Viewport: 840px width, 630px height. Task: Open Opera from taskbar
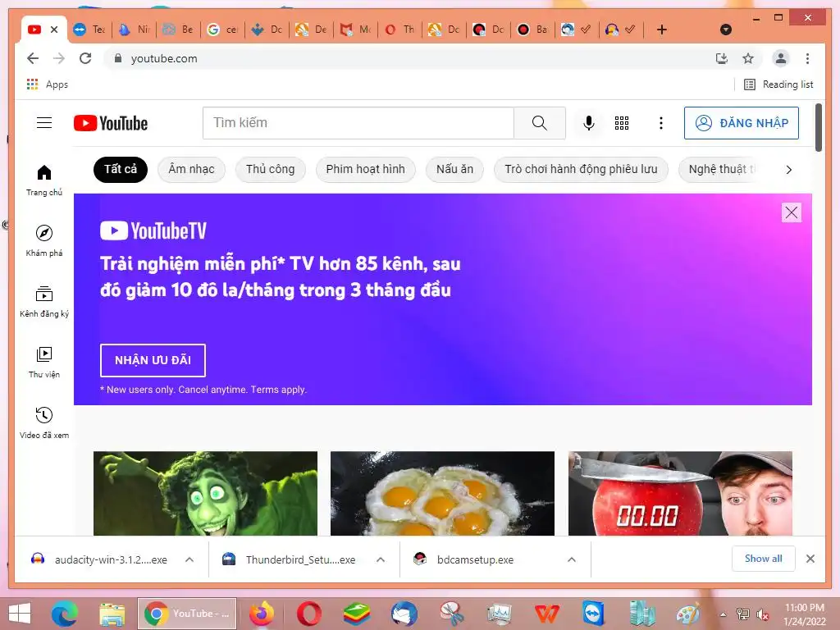pos(309,614)
